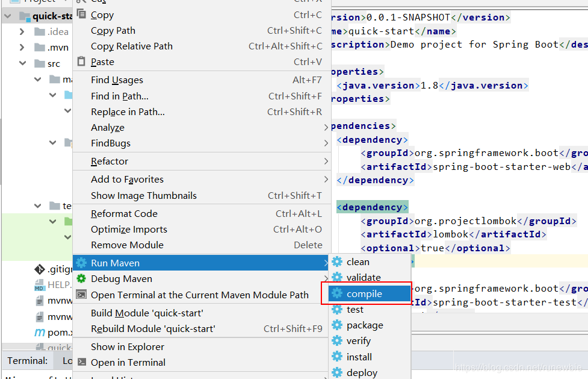The height and width of the screenshot is (379, 588).
Task: Expand the .mvn folder arrow
Action: (22, 48)
